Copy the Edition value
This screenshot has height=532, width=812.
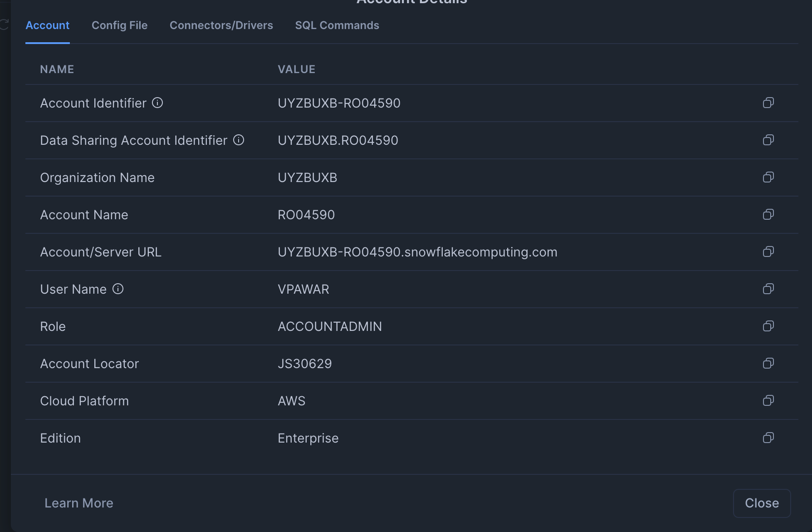point(768,438)
